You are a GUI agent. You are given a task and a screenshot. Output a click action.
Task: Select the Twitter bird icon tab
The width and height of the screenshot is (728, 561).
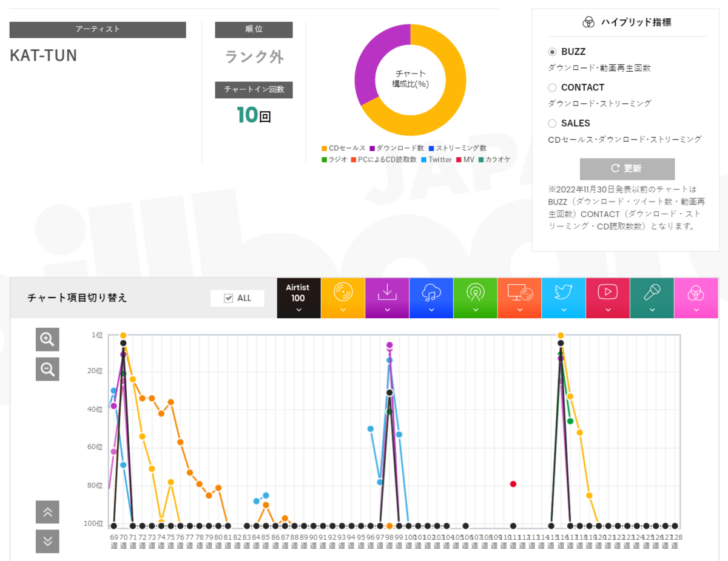coord(564,298)
